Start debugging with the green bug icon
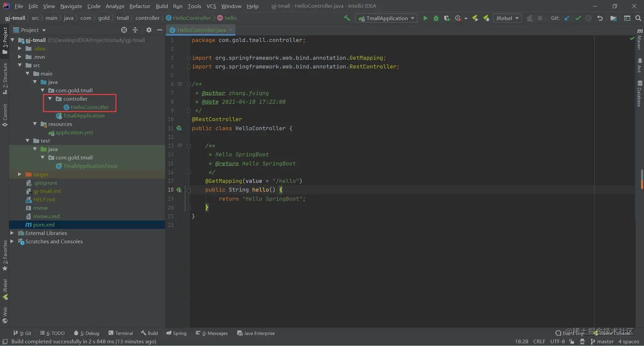Screen dimensions: 644x346 (436, 18)
